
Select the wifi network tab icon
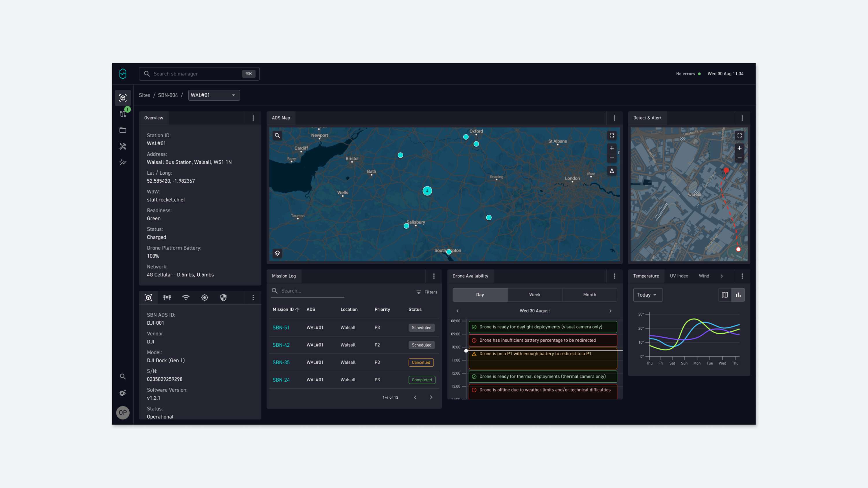[x=186, y=297]
